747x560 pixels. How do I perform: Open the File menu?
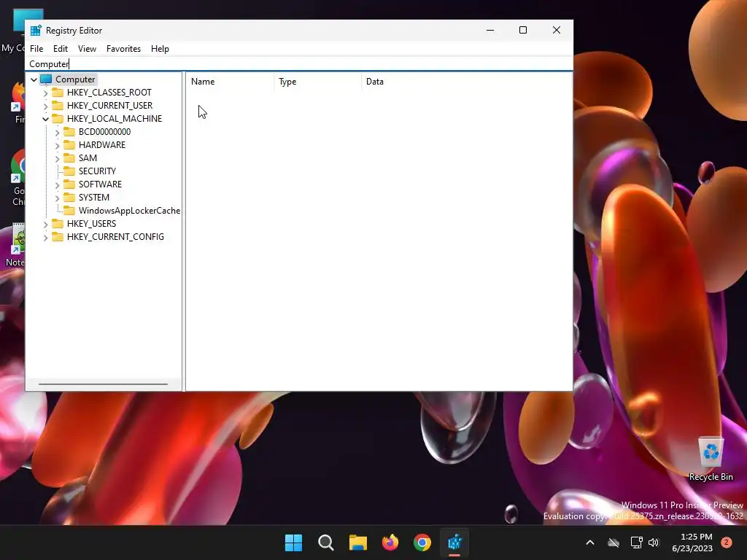tap(36, 49)
